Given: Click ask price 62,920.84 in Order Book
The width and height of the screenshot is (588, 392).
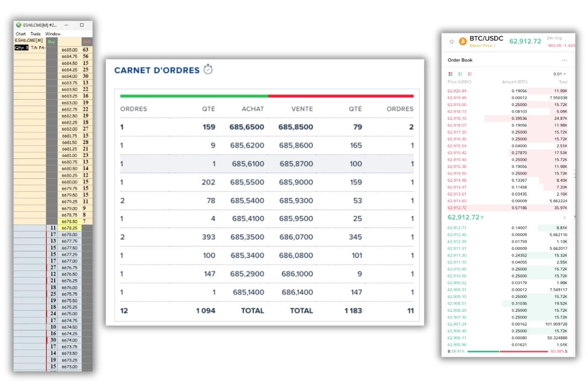Looking at the screenshot, I should click(457, 91).
